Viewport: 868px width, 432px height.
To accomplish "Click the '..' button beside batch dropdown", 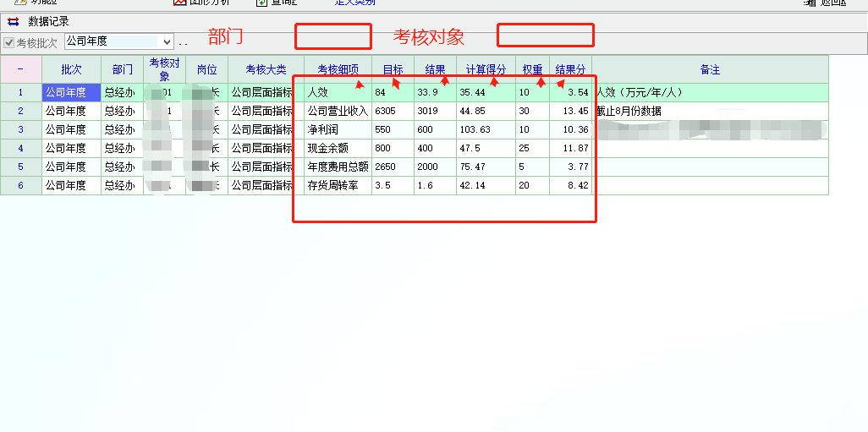I will click(x=183, y=42).
